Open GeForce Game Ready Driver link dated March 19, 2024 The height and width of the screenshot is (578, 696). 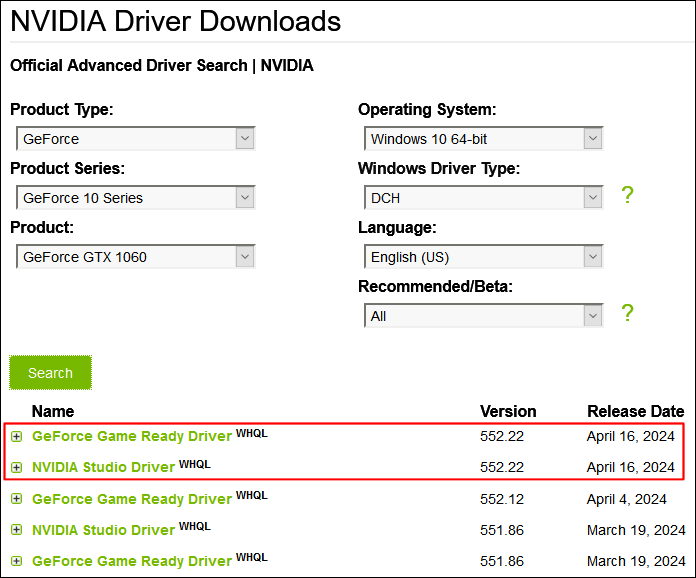[x=132, y=561]
